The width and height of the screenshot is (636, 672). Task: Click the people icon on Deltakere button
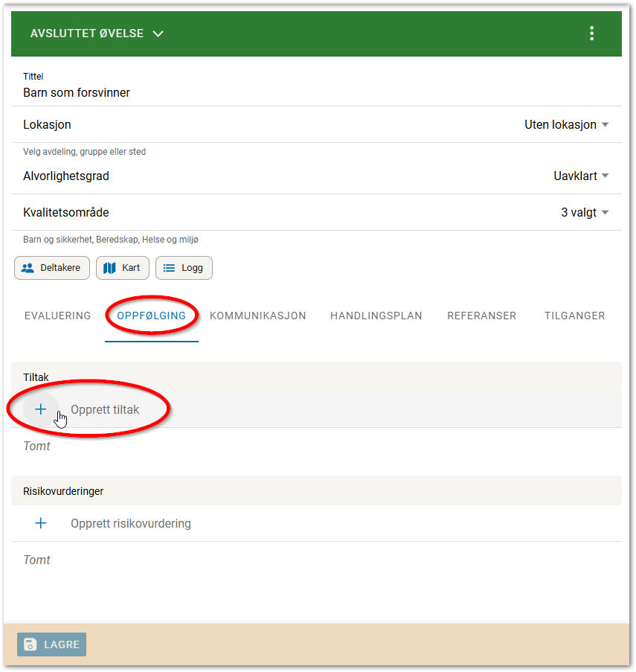click(28, 268)
